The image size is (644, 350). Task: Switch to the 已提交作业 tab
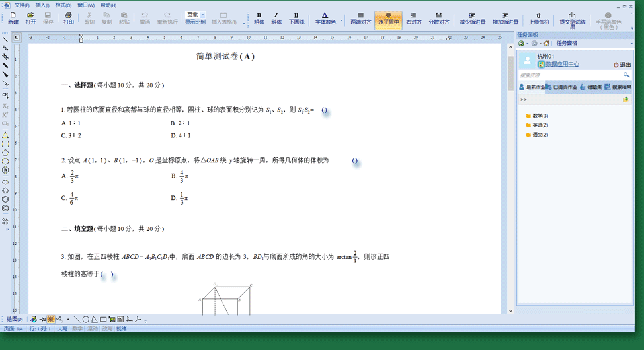pyautogui.click(x=561, y=87)
